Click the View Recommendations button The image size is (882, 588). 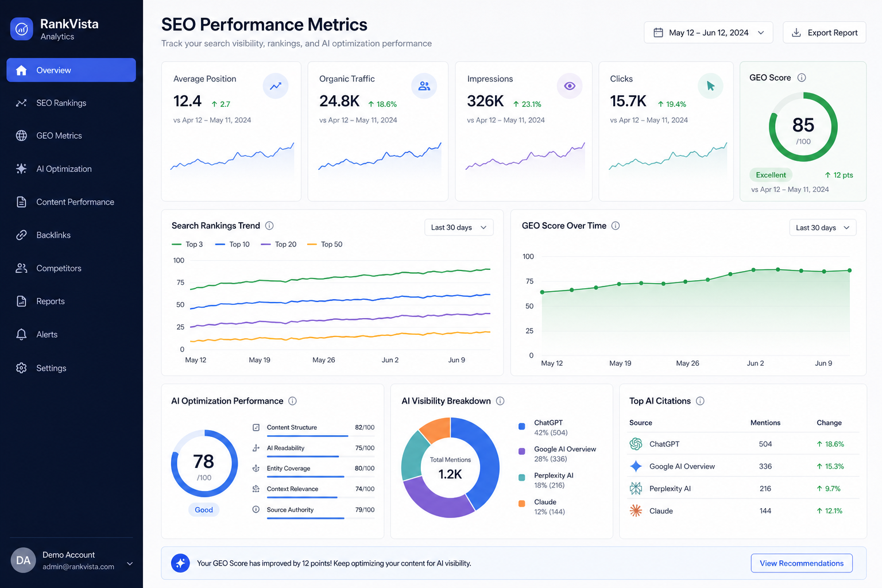[802, 563]
